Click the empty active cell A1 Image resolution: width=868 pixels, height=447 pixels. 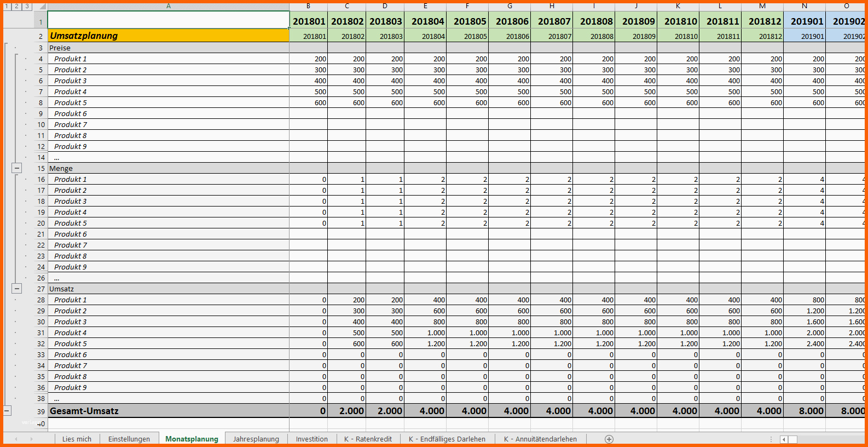pyautogui.click(x=169, y=20)
